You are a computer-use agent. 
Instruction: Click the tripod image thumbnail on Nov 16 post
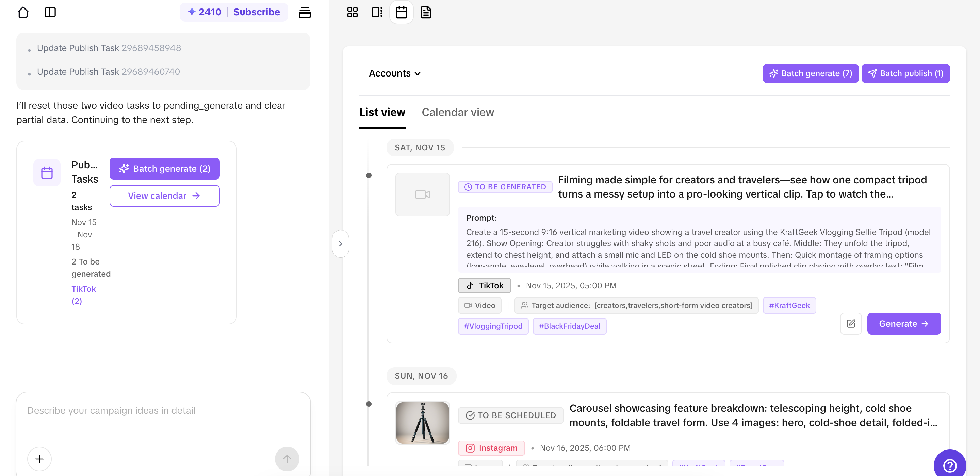click(x=422, y=422)
